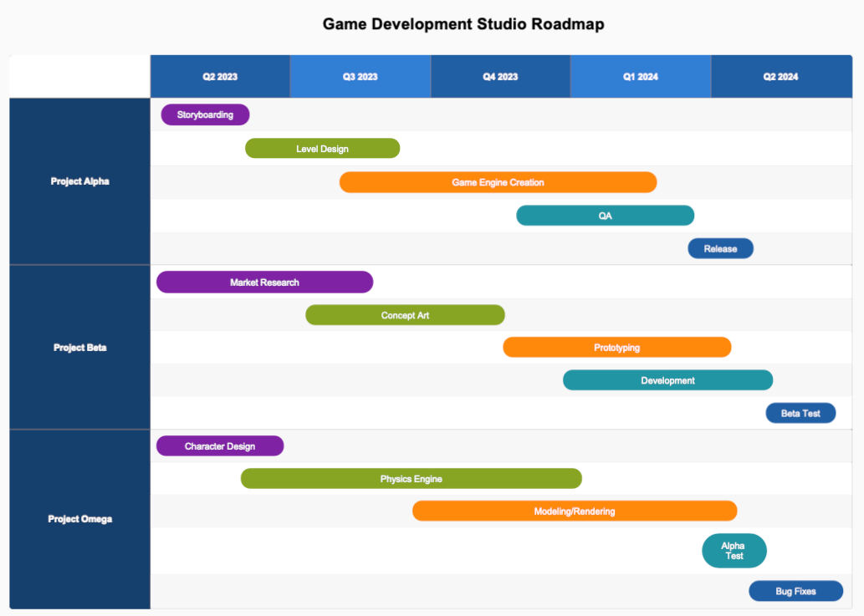Screen dimensions: 864x616
Task: Open the Game Engine Creation task
Action: (x=498, y=182)
